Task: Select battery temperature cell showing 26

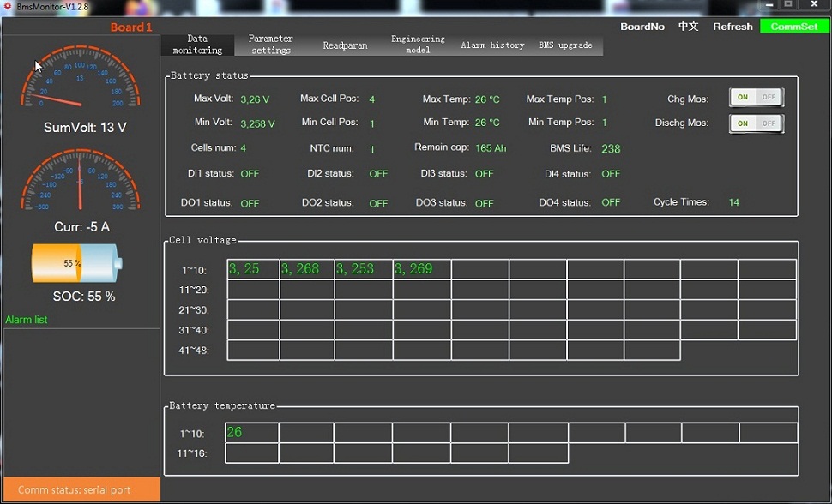Action: [x=252, y=432]
